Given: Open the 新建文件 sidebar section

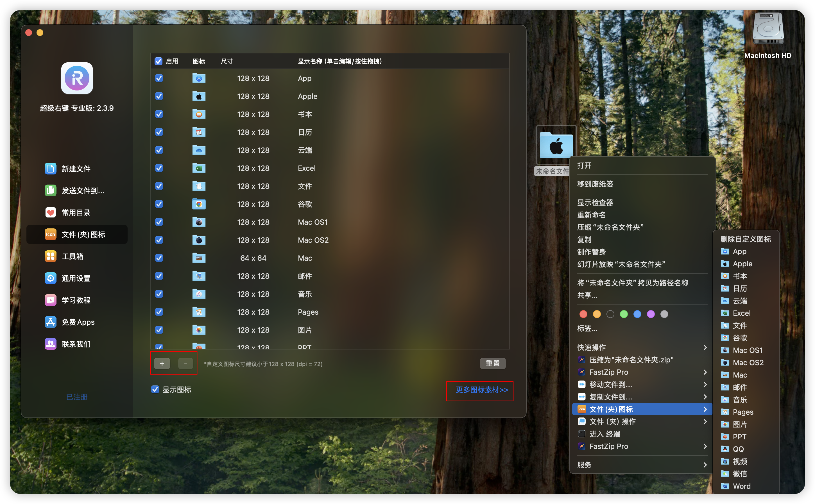Looking at the screenshot, I should [x=76, y=169].
